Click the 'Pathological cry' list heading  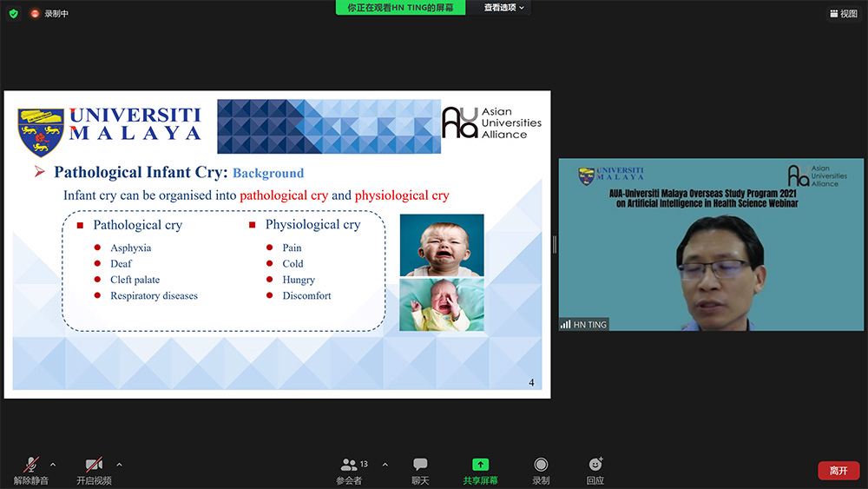point(138,225)
